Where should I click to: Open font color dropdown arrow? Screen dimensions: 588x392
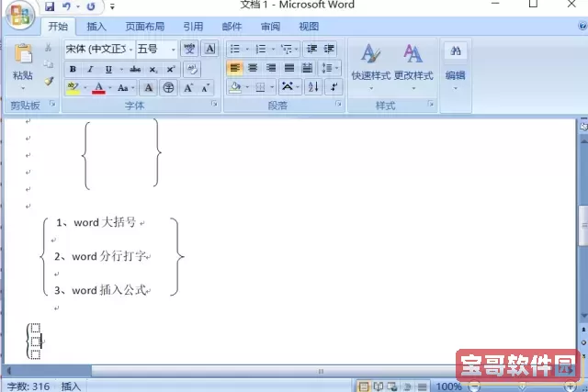click(x=110, y=88)
